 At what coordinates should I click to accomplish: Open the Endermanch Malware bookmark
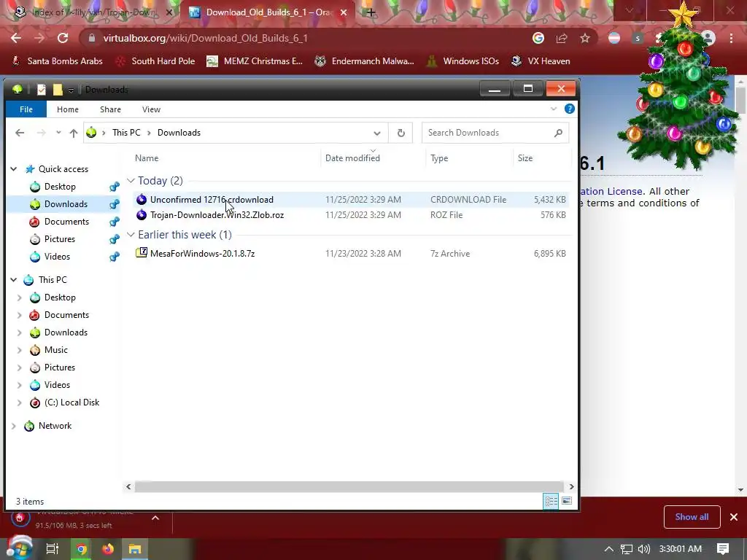(365, 61)
